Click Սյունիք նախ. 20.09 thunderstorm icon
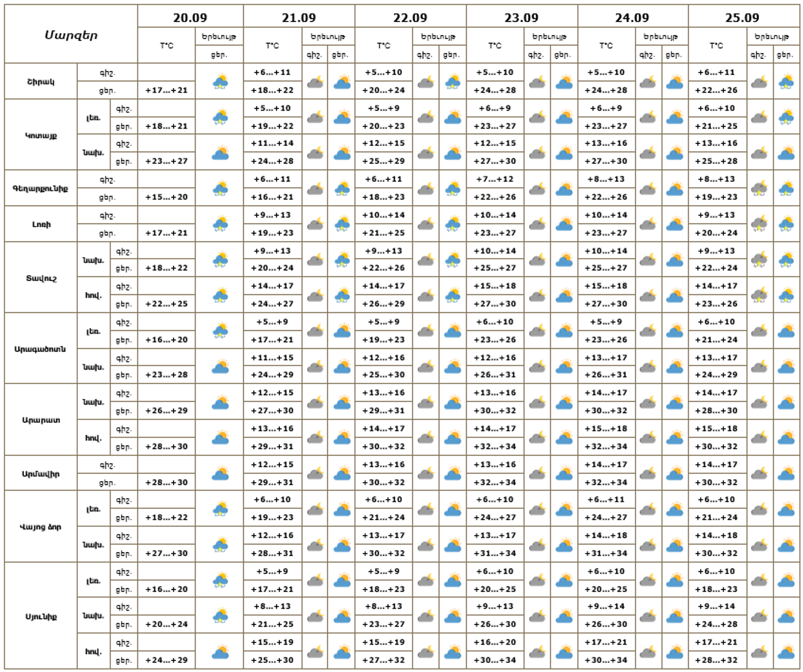 click(220, 616)
